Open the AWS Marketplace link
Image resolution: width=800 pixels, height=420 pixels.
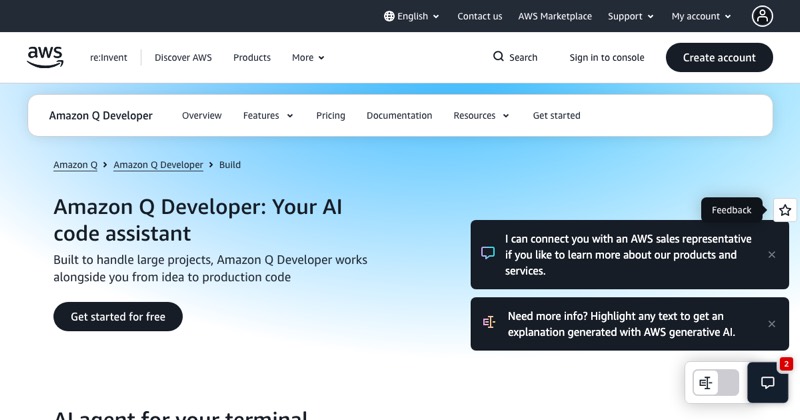click(x=555, y=16)
